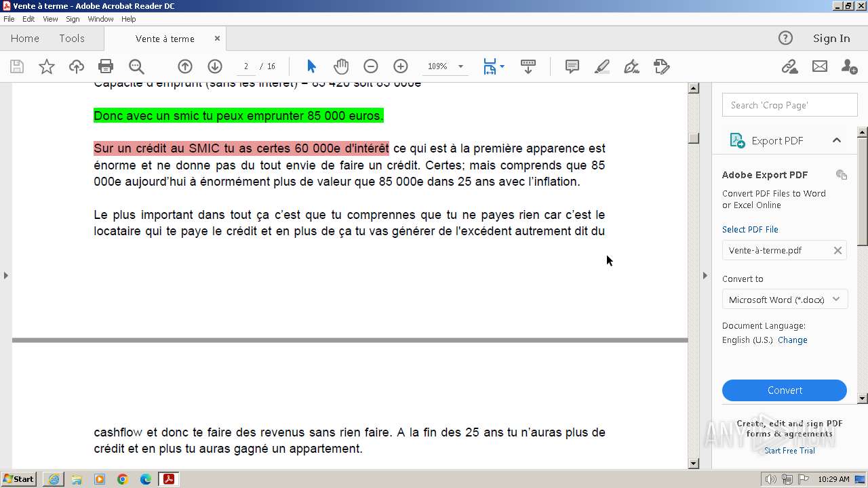Viewport: 868px width, 488px height.
Task: Collapse the Export PDF section
Action: [837, 140]
